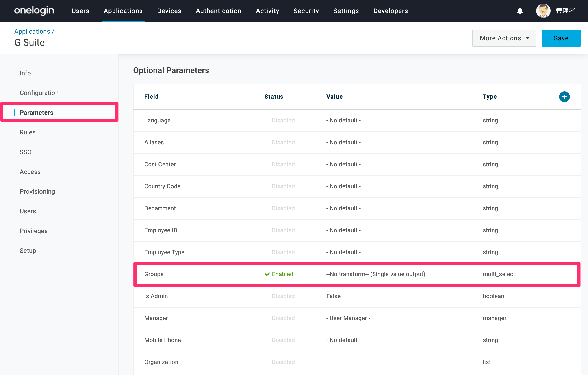Open the Manager parameter row
The width and height of the screenshot is (588, 375).
click(357, 318)
